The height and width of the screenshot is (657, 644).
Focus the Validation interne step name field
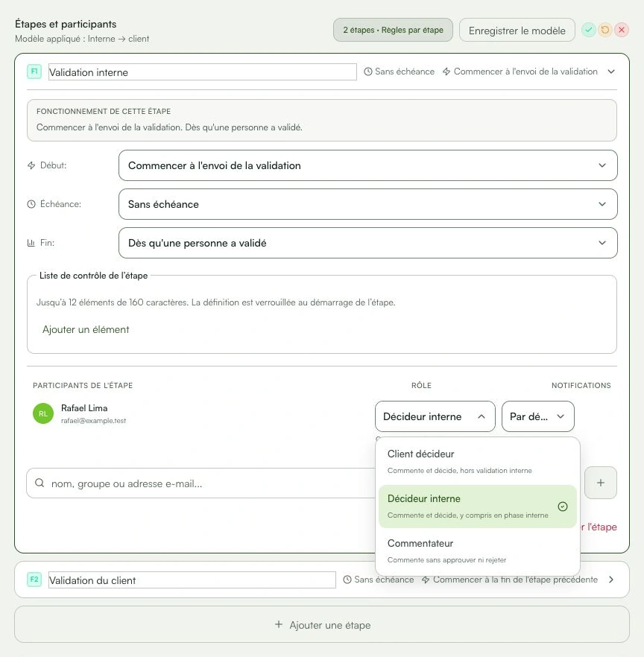click(x=203, y=72)
